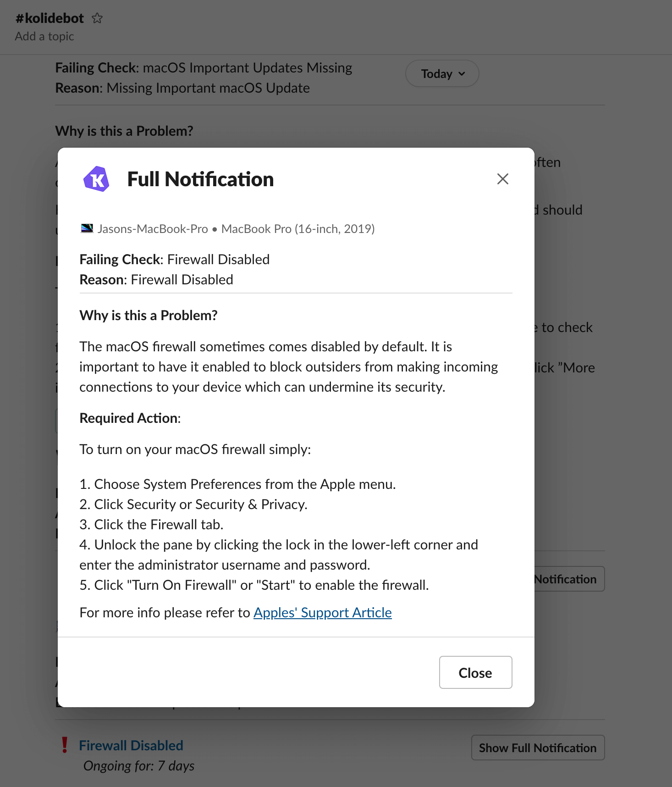672x787 pixels.
Task: Click Add a topic under the channel name
Action: tap(44, 36)
